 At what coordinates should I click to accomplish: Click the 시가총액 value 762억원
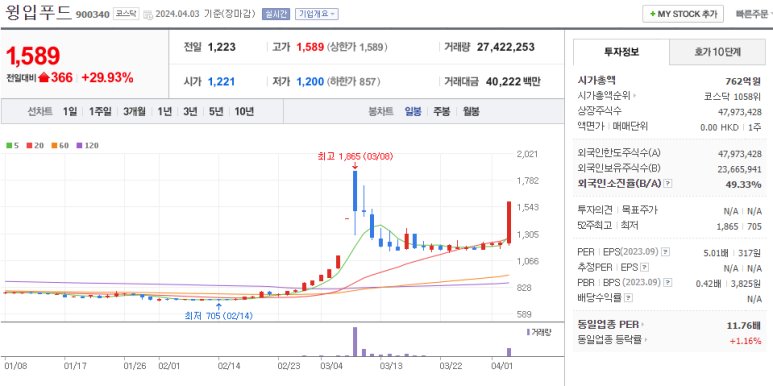point(743,81)
